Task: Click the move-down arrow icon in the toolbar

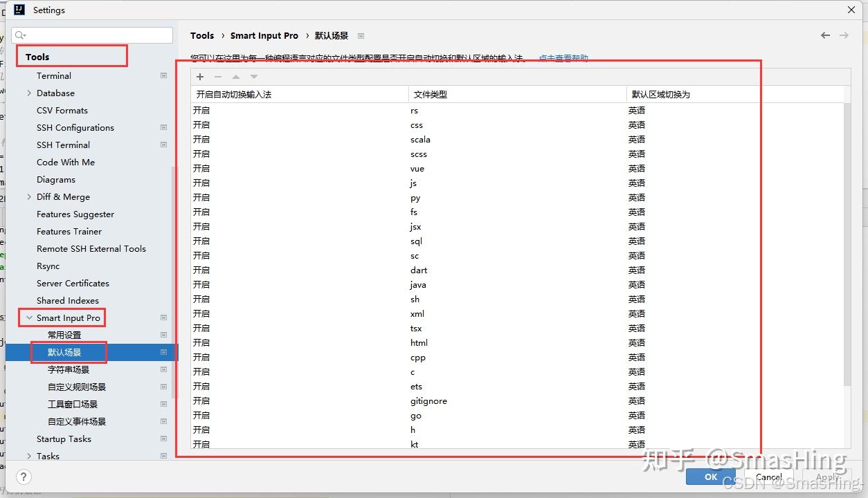Action: pyautogui.click(x=253, y=76)
